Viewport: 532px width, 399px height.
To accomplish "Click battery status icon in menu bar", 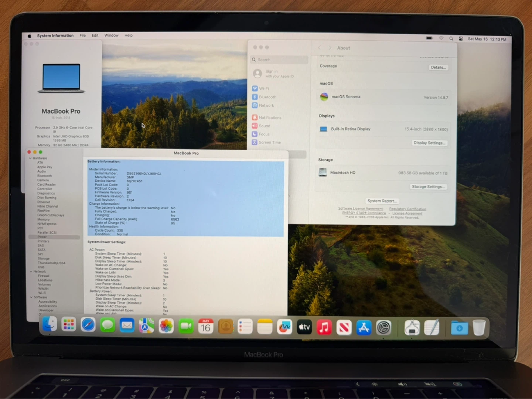I will coord(429,38).
